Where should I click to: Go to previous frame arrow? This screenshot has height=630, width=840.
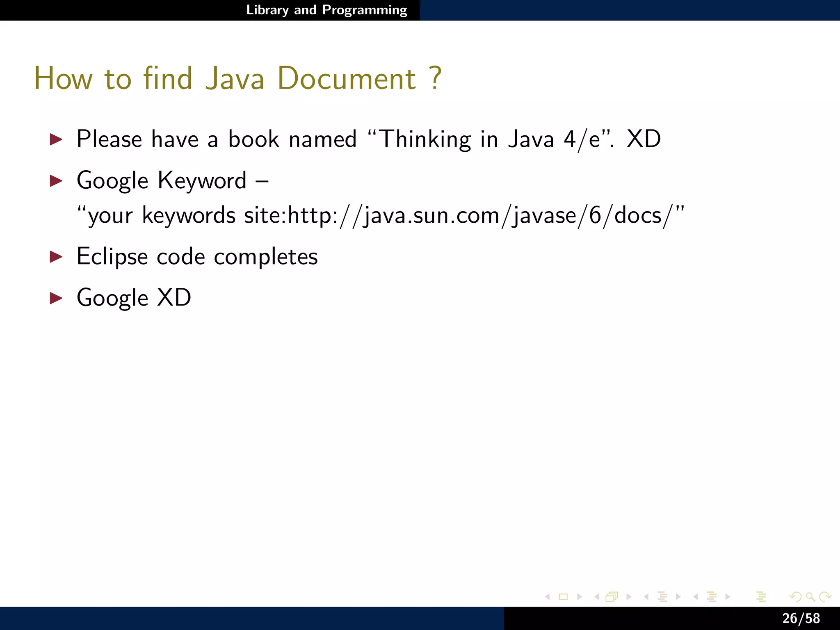click(x=597, y=597)
